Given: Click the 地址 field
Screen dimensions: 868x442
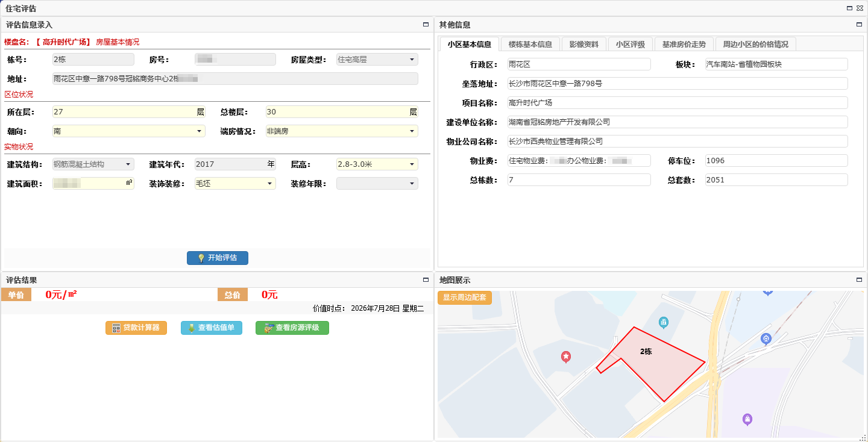Looking at the screenshot, I should [x=235, y=79].
